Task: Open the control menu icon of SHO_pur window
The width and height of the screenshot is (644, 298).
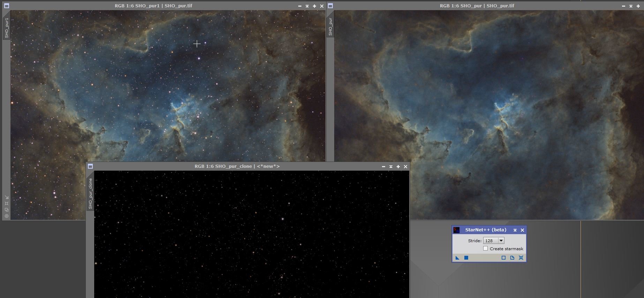Action: (330, 6)
